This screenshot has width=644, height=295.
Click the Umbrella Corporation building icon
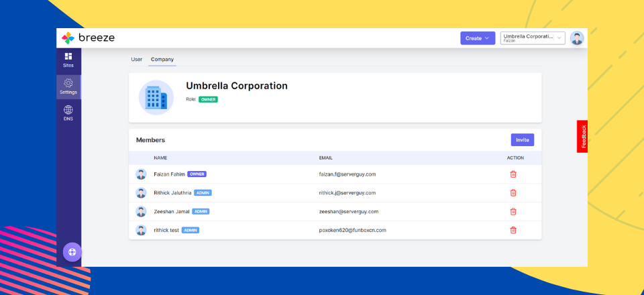click(156, 97)
